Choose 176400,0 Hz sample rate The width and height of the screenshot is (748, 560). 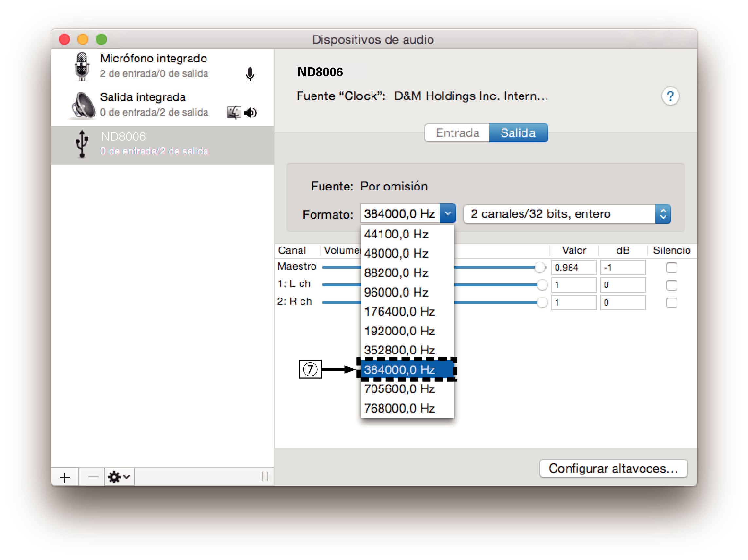pos(408,312)
